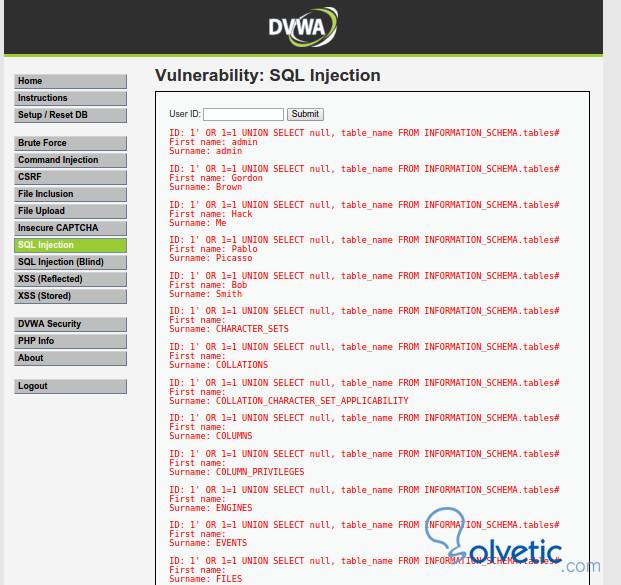This screenshot has height=585, width=621.
Task: Open the About page
Action: coord(70,358)
